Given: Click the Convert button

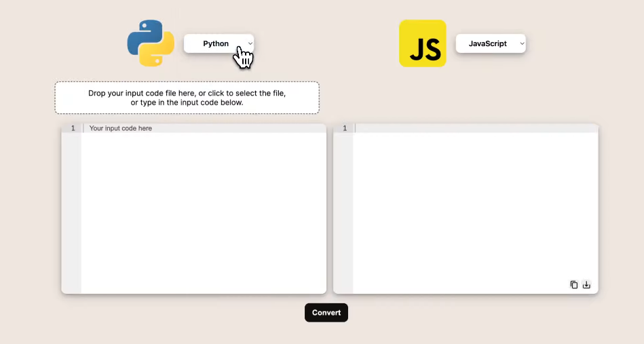Looking at the screenshot, I should pos(326,313).
